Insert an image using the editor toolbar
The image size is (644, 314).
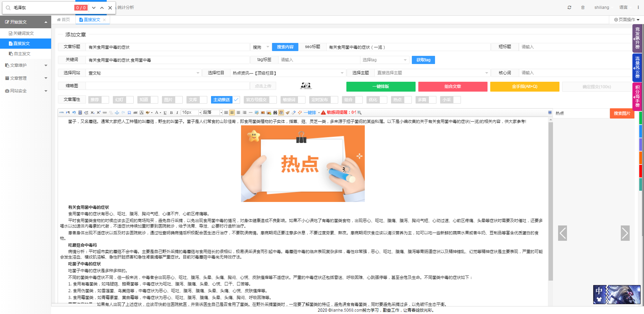(x=263, y=112)
